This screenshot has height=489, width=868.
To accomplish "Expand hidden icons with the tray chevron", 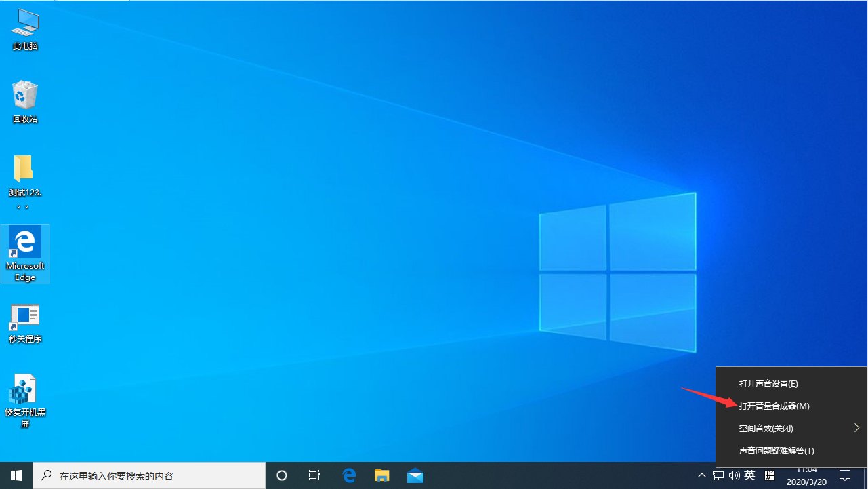I will (x=701, y=475).
